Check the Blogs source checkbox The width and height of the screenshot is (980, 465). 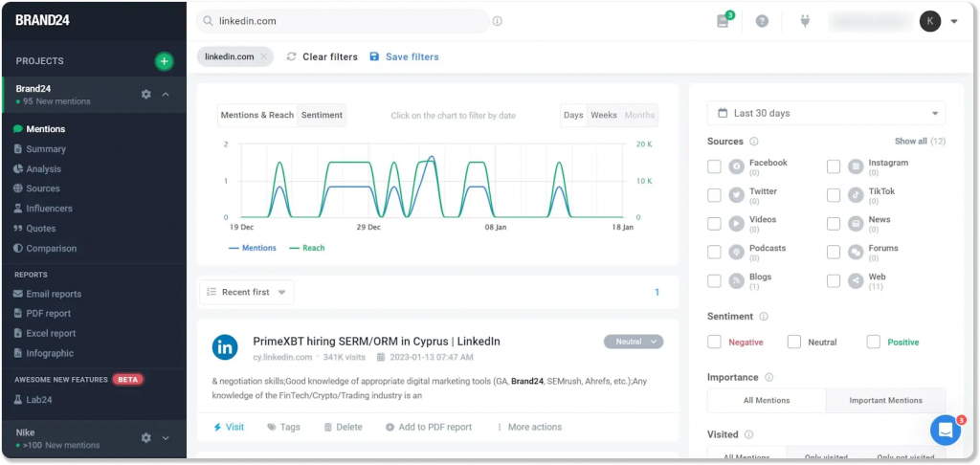[714, 281]
